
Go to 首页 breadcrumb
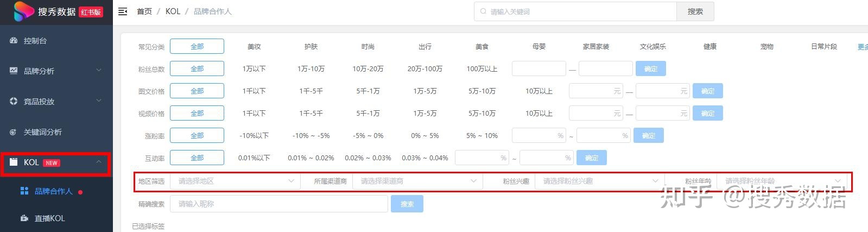144,11
